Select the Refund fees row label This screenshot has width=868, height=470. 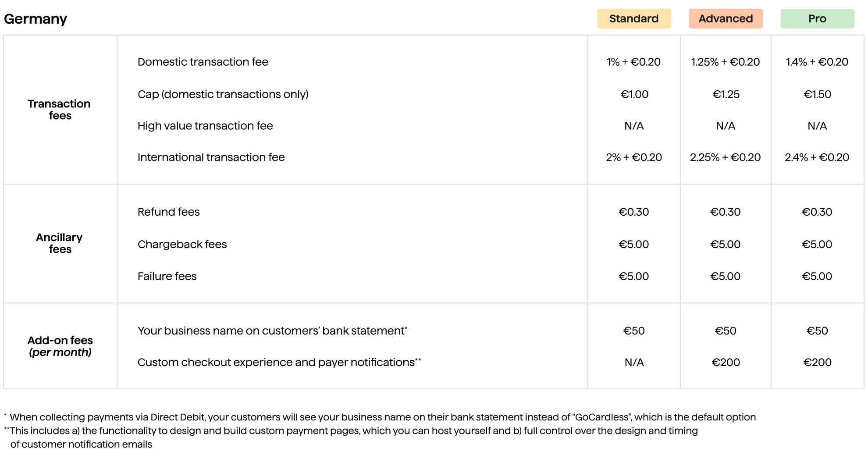pyautogui.click(x=168, y=212)
